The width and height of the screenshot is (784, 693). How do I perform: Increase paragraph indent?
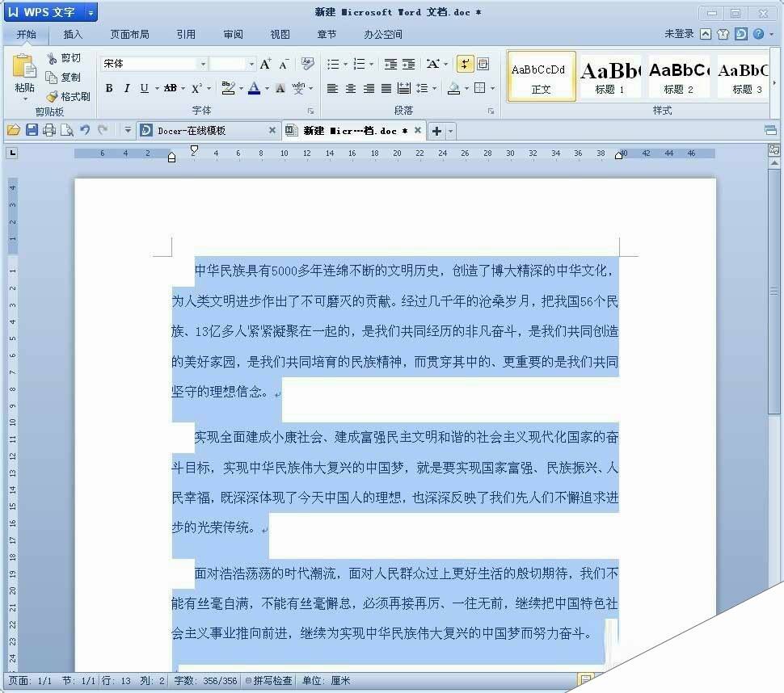[x=408, y=64]
